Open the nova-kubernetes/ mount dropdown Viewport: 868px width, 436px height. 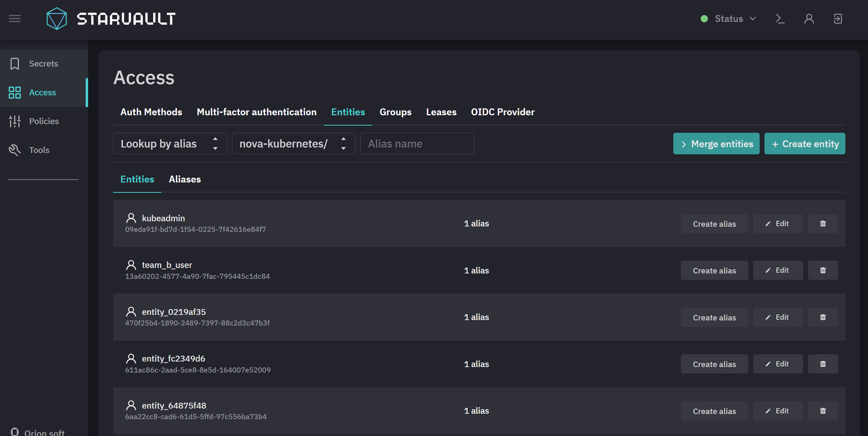293,144
